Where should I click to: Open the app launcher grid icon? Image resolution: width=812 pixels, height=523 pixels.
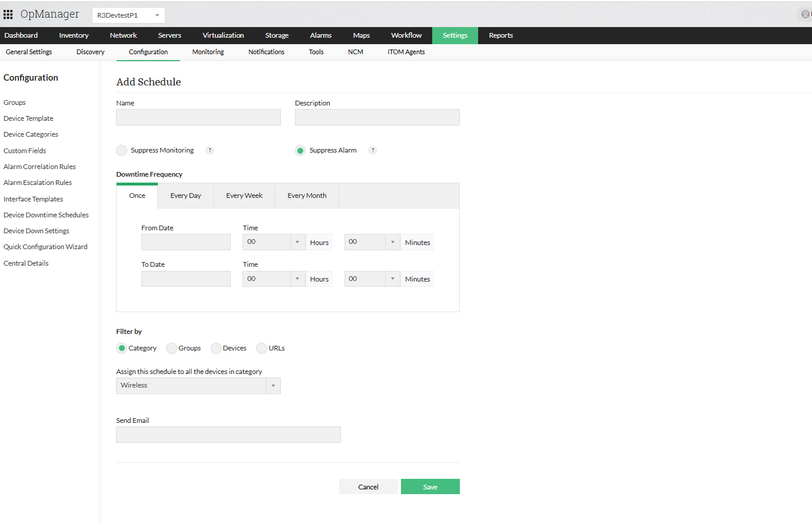(x=8, y=14)
